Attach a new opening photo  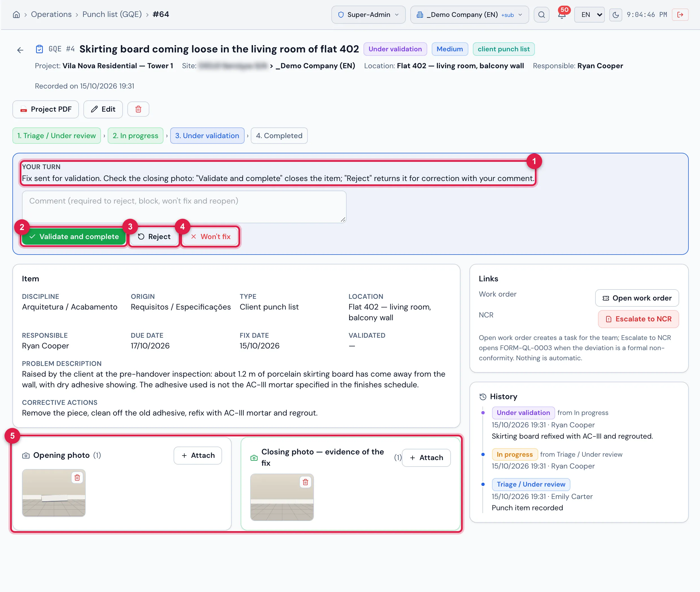tap(198, 455)
